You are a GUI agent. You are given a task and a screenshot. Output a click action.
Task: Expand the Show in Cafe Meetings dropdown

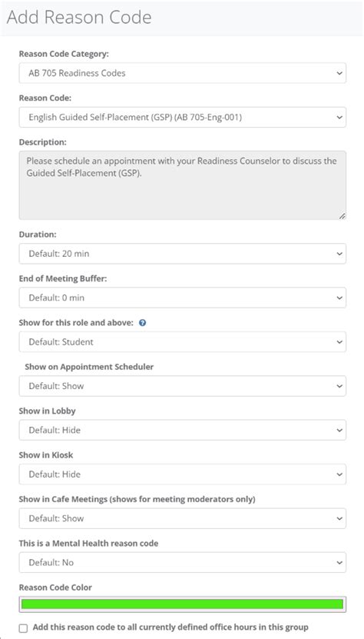point(183,518)
